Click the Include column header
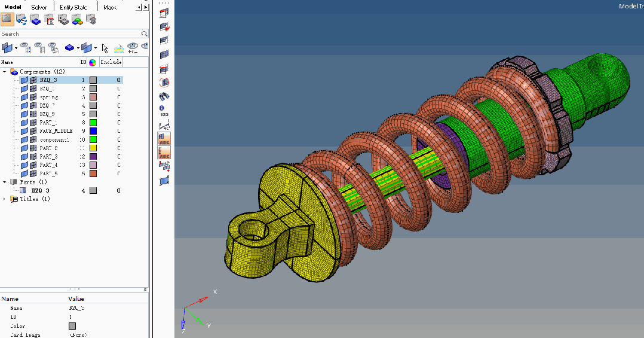This screenshot has height=338, width=644. 111,62
